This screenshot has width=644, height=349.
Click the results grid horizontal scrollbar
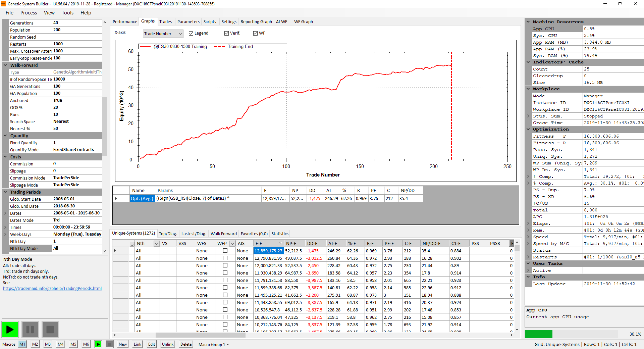tap(201, 335)
